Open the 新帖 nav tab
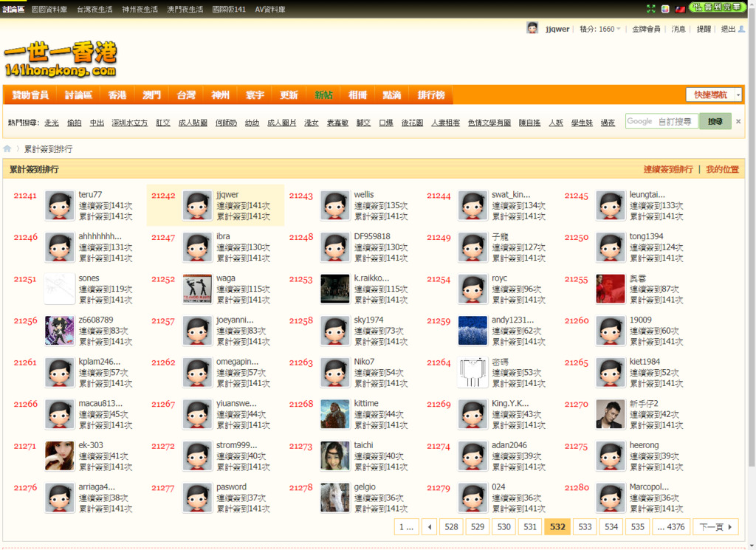756x550 pixels. point(323,95)
